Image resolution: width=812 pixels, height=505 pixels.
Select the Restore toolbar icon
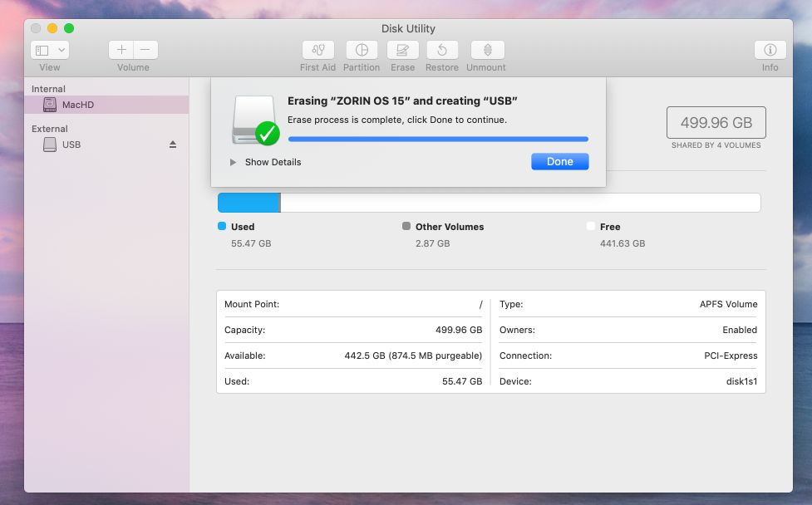coord(442,50)
